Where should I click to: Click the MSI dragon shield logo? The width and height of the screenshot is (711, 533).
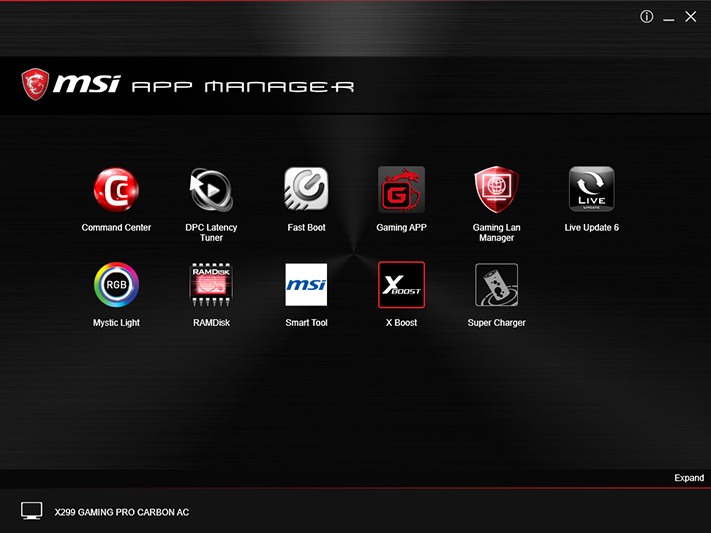(35, 84)
